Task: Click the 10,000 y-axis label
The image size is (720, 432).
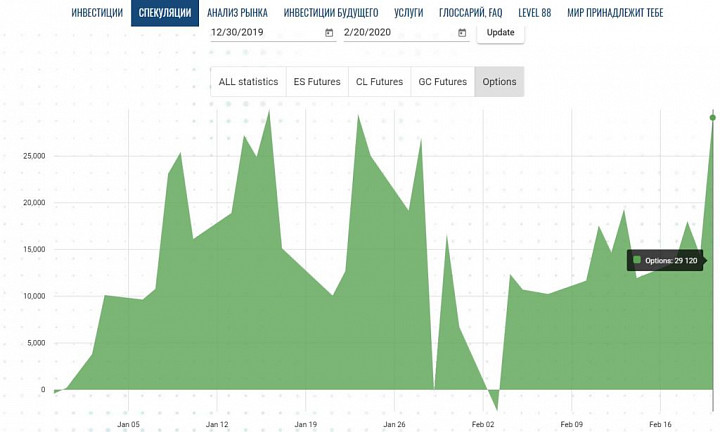Action: click(x=34, y=297)
